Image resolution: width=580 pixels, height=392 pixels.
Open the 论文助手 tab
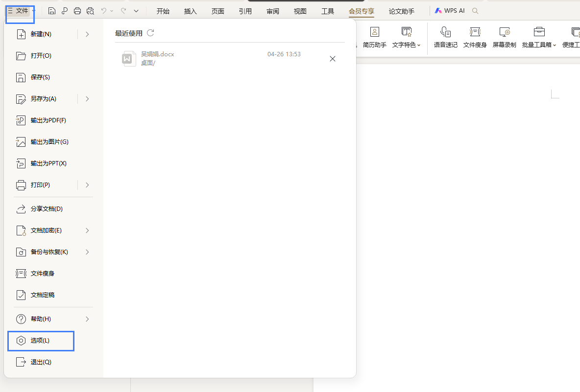point(401,11)
